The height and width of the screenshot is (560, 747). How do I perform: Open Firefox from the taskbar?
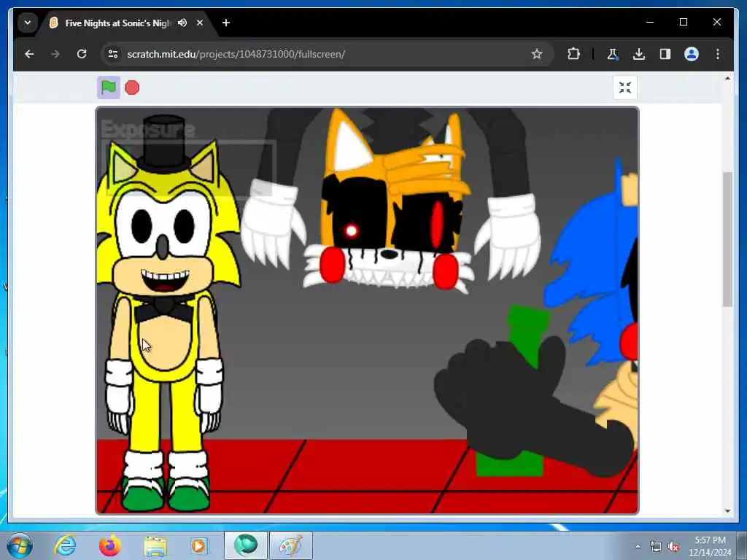(x=109, y=545)
